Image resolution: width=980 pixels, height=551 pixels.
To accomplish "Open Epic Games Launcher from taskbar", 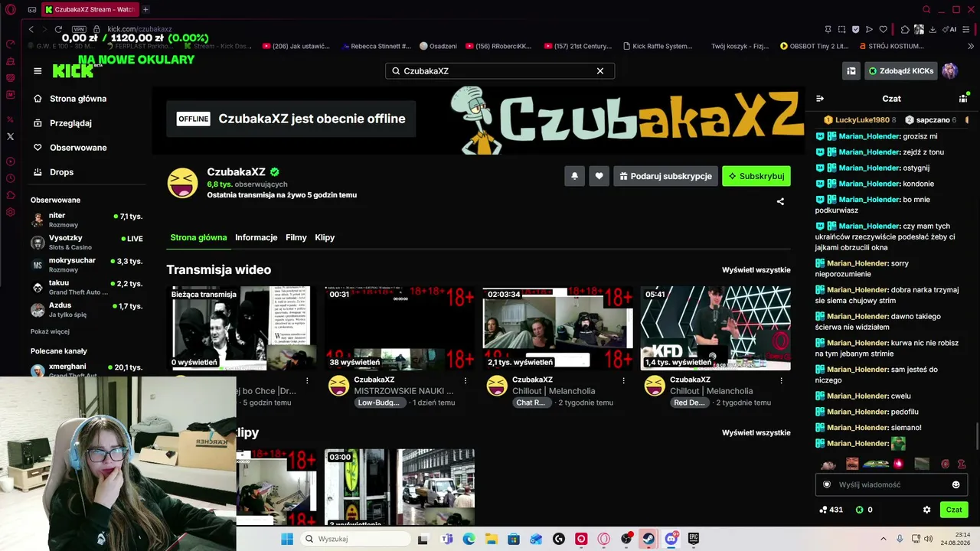I will [x=694, y=539].
